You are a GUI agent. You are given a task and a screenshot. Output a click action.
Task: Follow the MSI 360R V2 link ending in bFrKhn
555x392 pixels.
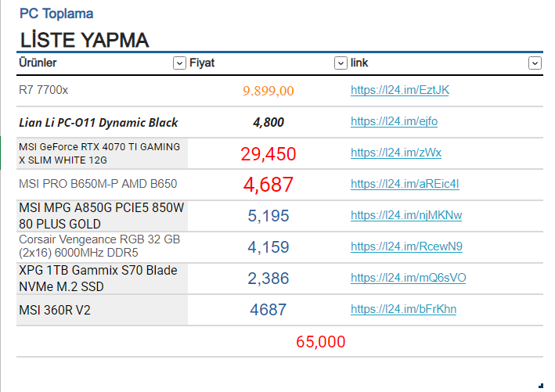pyautogui.click(x=403, y=309)
